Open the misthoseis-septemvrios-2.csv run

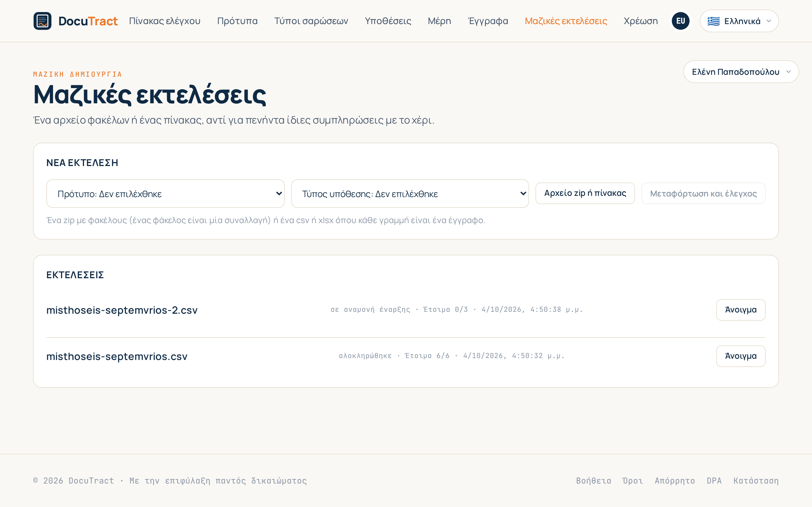(741, 310)
